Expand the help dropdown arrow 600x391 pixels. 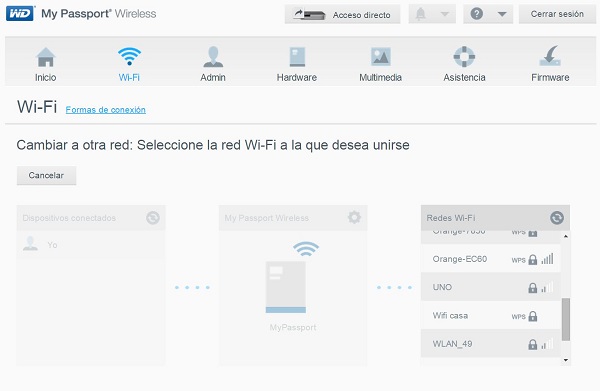click(502, 15)
